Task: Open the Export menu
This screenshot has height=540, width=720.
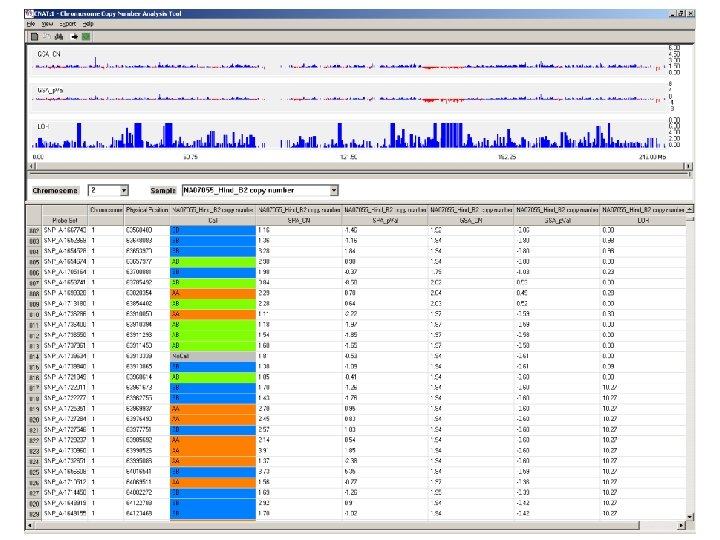Action: [68, 24]
